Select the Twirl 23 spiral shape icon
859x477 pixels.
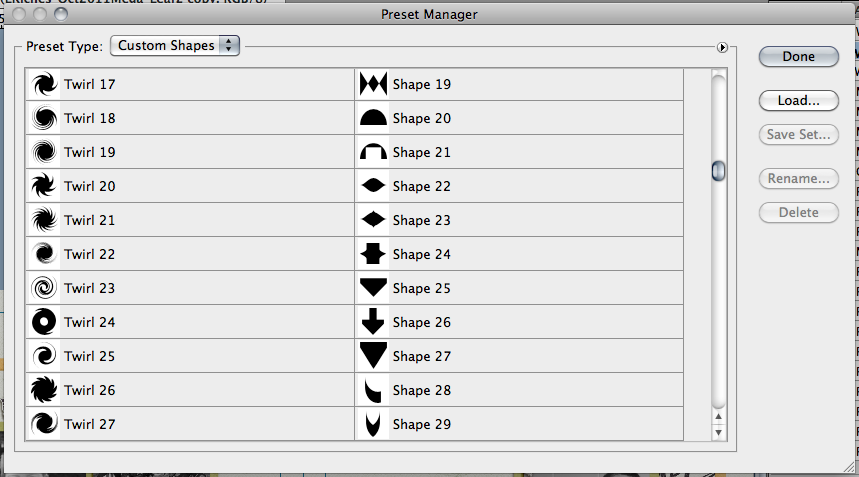point(44,288)
